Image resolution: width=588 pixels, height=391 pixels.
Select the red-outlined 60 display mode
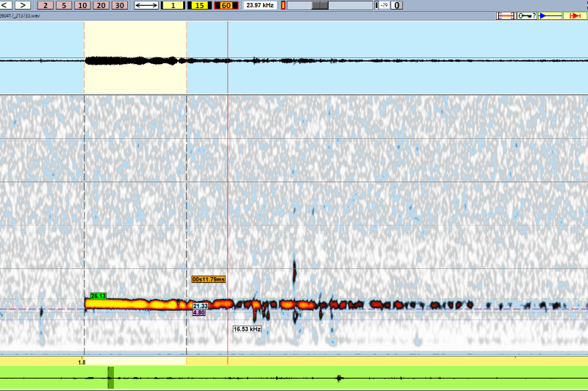point(224,5)
